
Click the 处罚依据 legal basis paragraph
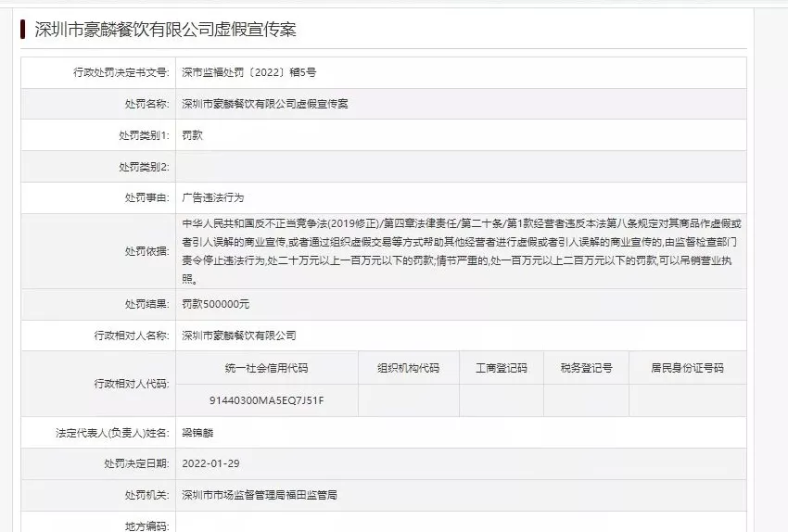click(461, 251)
